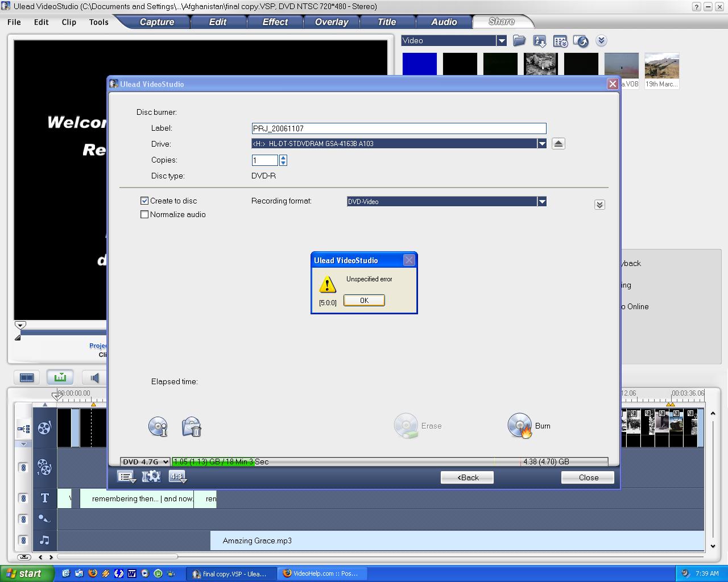Switch to VideoHelp.com Firefox taskbar window
This screenshot has height=582, width=728.
(322, 573)
